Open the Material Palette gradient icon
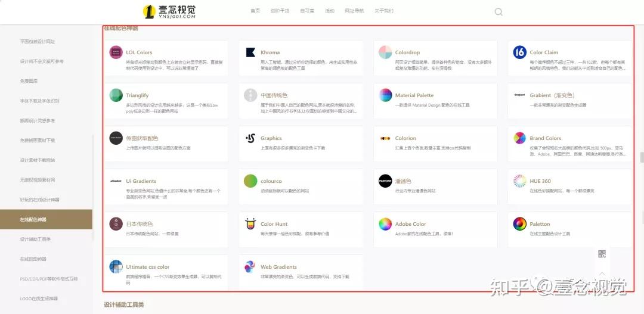Viewport: 644px width, 314px height. 385,95
